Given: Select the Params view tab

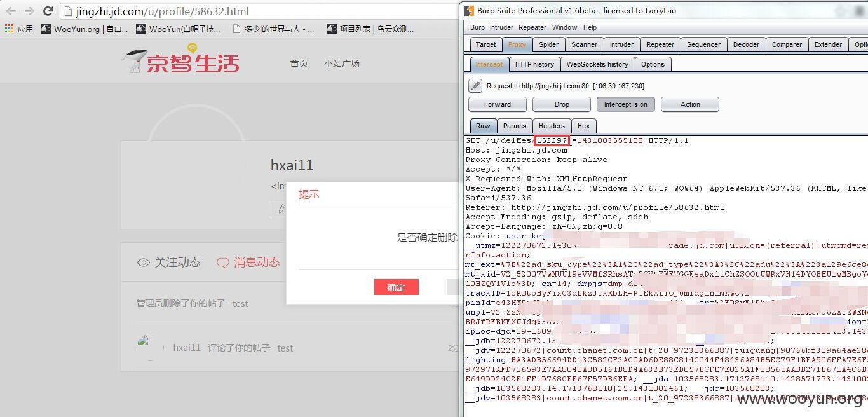Looking at the screenshot, I should click(x=515, y=126).
